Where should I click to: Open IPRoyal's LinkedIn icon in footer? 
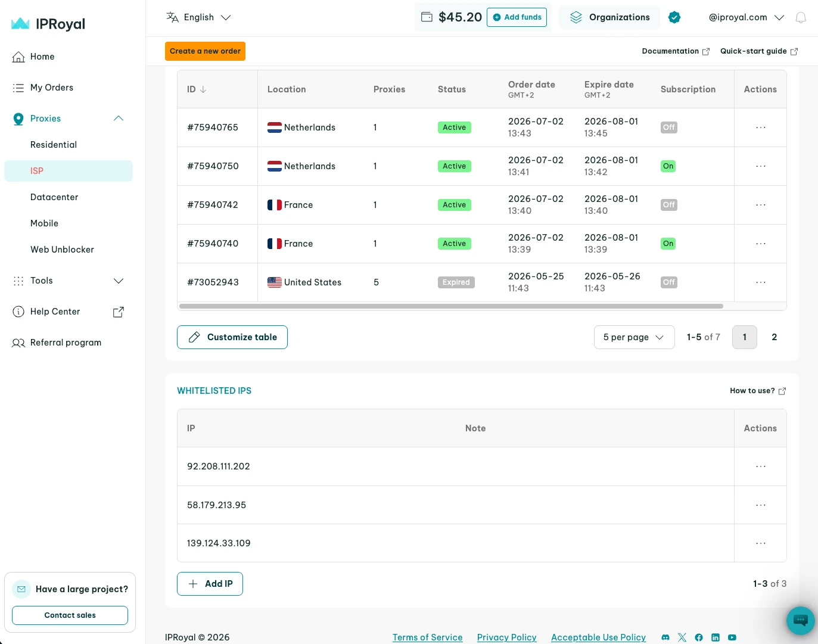(x=716, y=637)
